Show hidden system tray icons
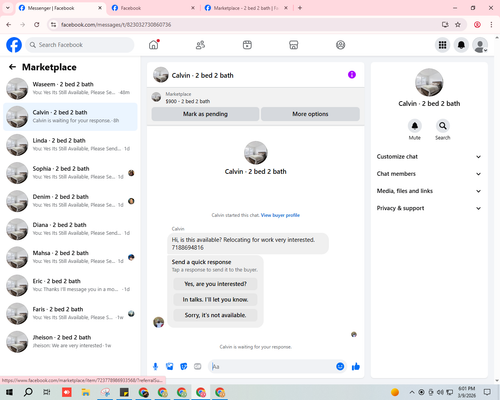 (x=412, y=392)
